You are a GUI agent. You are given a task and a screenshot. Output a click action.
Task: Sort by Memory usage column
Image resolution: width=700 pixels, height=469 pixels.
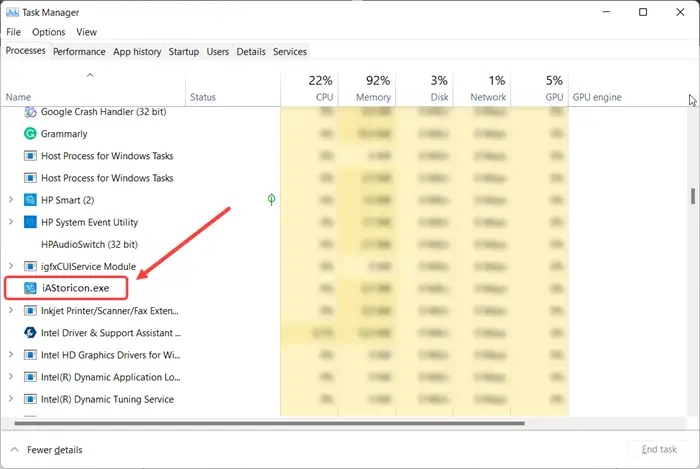(367, 88)
